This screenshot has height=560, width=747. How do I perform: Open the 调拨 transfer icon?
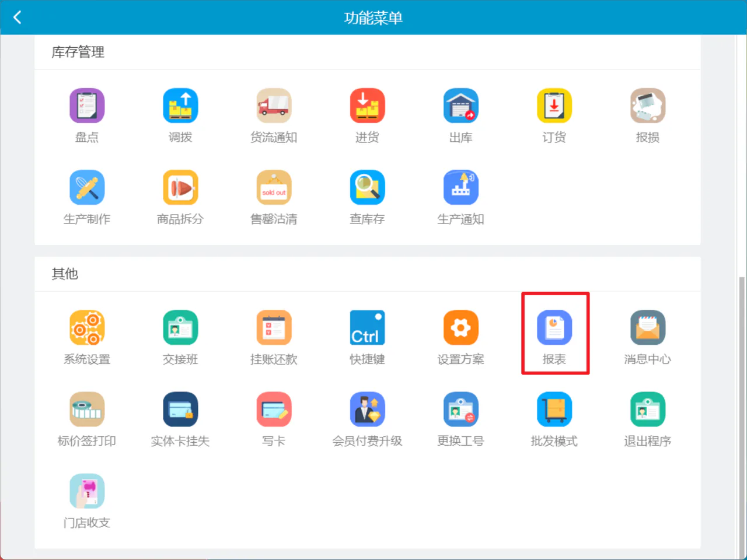180,106
